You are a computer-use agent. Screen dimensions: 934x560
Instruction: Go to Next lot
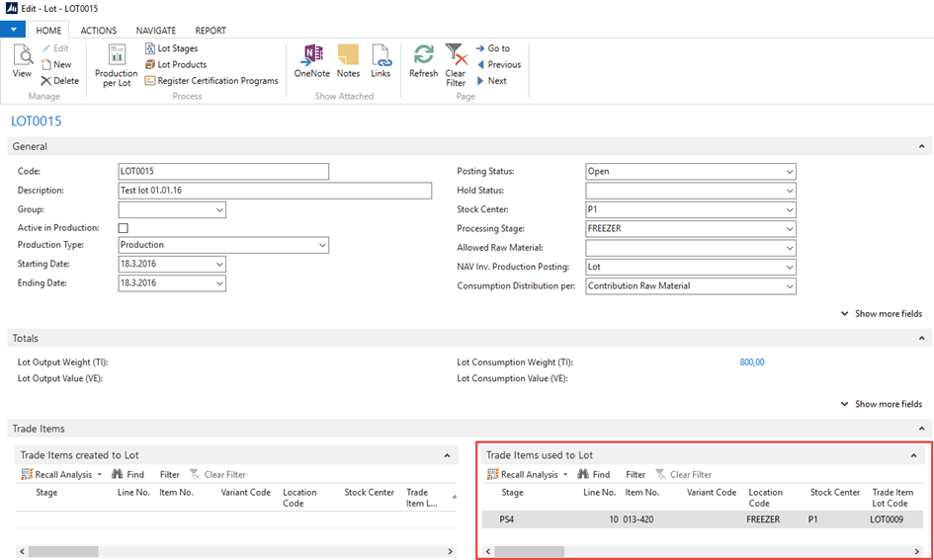(x=491, y=80)
